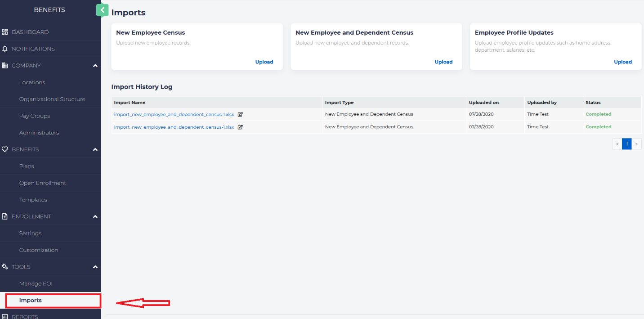Collapse the sidebar with green arrow button
This screenshot has width=644, height=319.
[102, 10]
